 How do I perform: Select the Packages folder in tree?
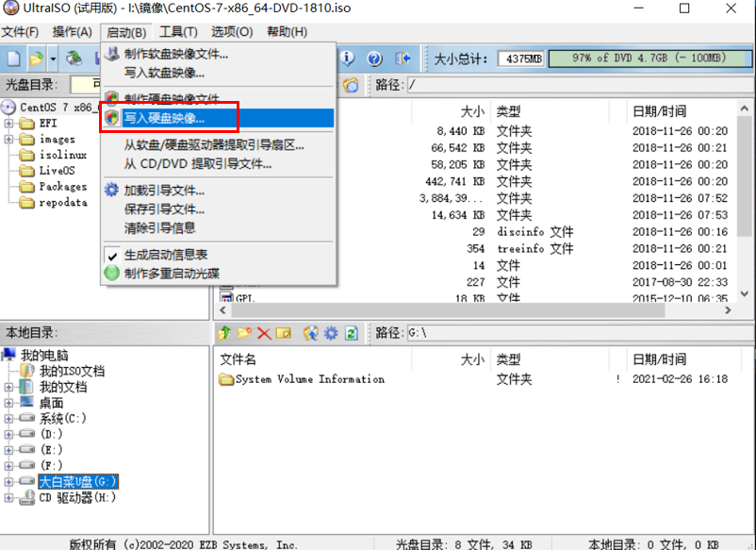tap(63, 186)
